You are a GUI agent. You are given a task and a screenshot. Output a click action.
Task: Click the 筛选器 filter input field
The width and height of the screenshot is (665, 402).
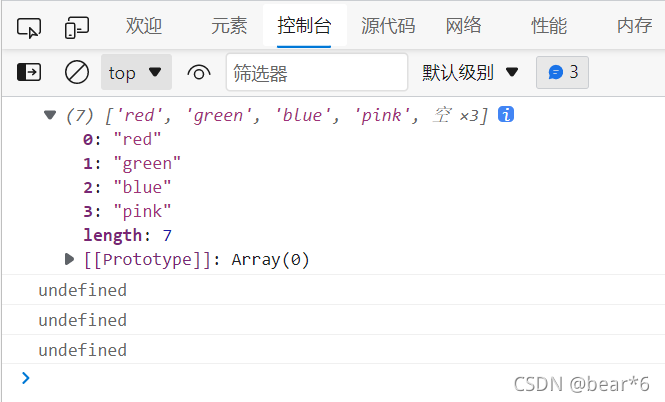(x=317, y=72)
